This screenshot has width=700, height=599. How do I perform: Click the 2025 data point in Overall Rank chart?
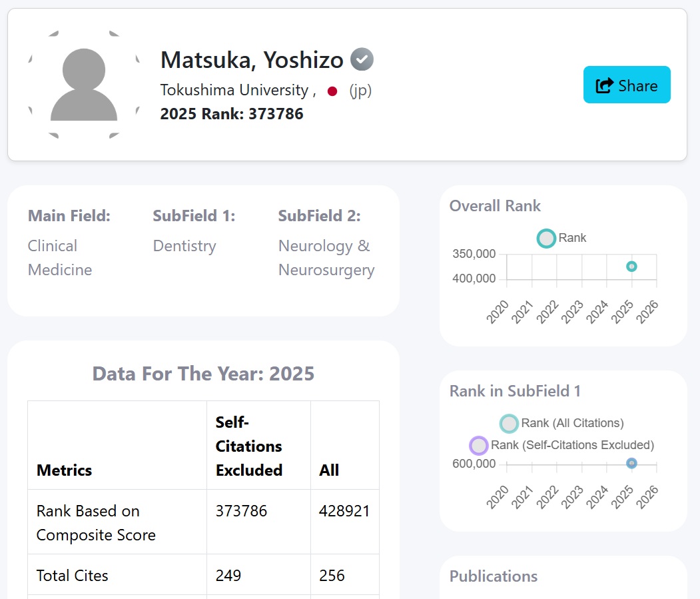tap(631, 267)
